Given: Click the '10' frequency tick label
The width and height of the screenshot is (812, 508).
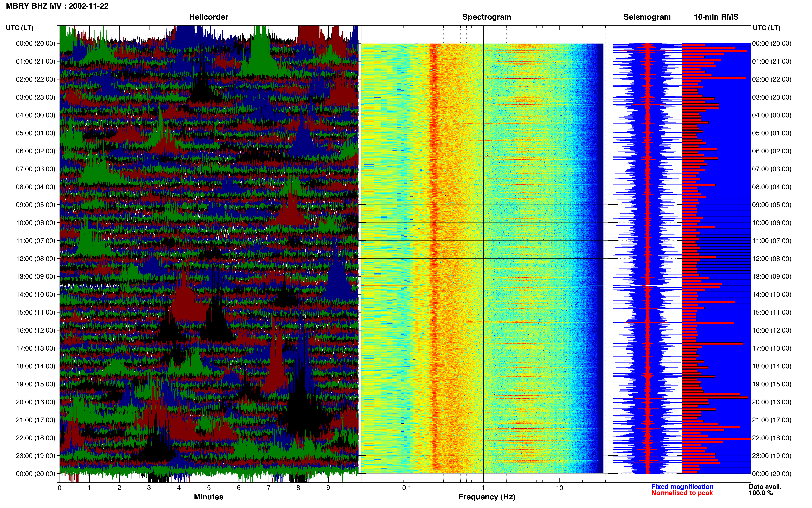Looking at the screenshot, I should [559, 488].
